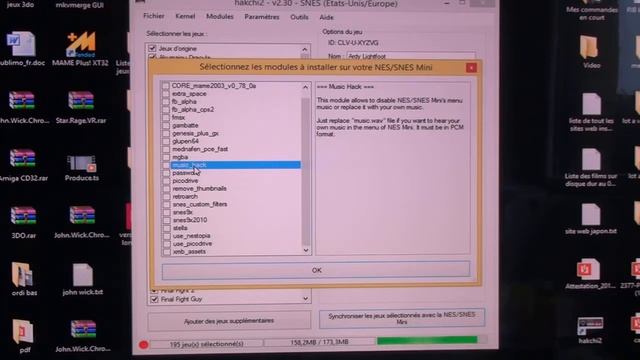Check the gambatte module checkbox
The image size is (640, 360).
(x=166, y=125)
